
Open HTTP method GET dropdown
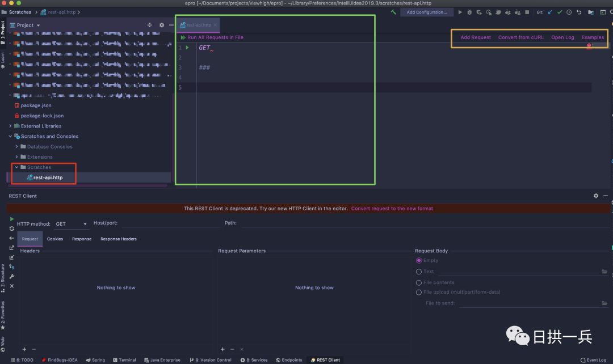coord(71,224)
